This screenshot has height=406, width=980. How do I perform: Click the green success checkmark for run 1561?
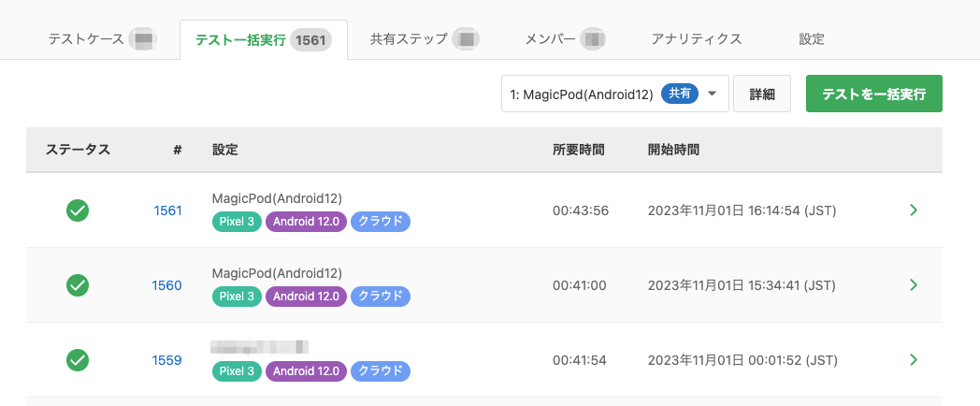[x=78, y=210]
